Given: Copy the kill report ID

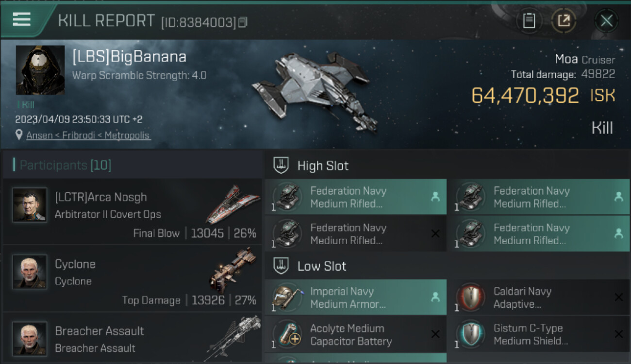Looking at the screenshot, I should click(243, 22).
